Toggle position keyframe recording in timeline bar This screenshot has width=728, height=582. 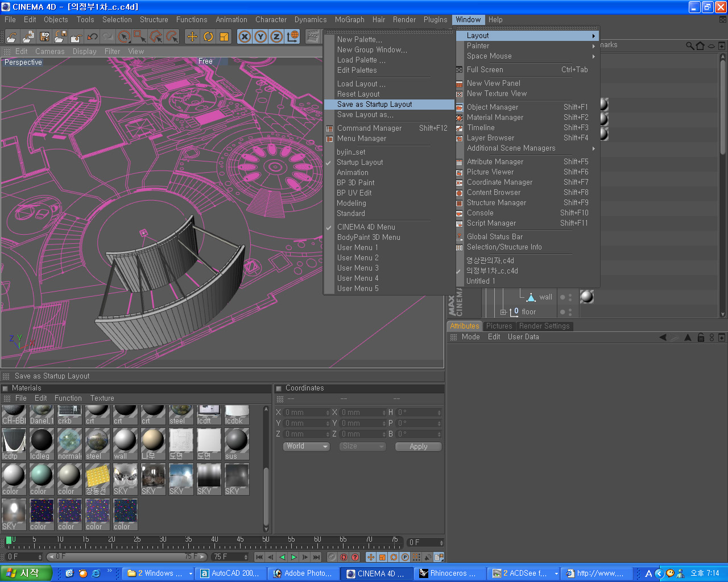point(371,557)
